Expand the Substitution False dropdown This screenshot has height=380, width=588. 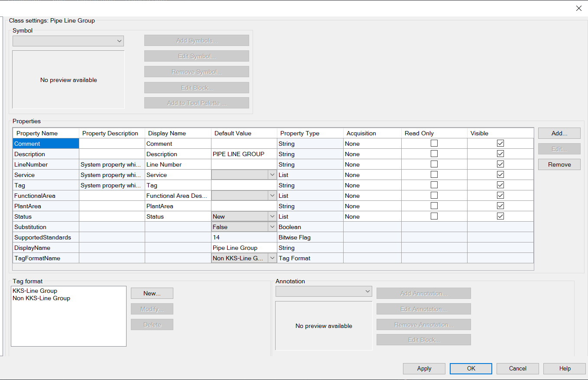click(x=272, y=226)
